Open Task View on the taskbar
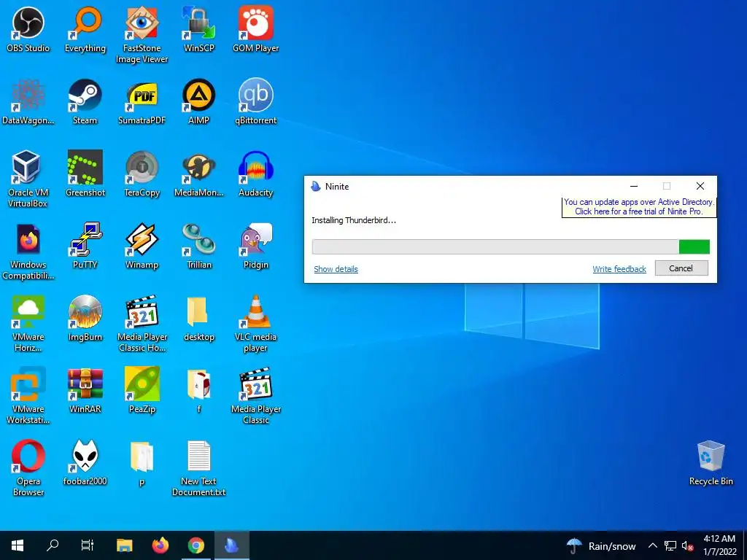This screenshot has width=747, height=560. tap(88, 545)
